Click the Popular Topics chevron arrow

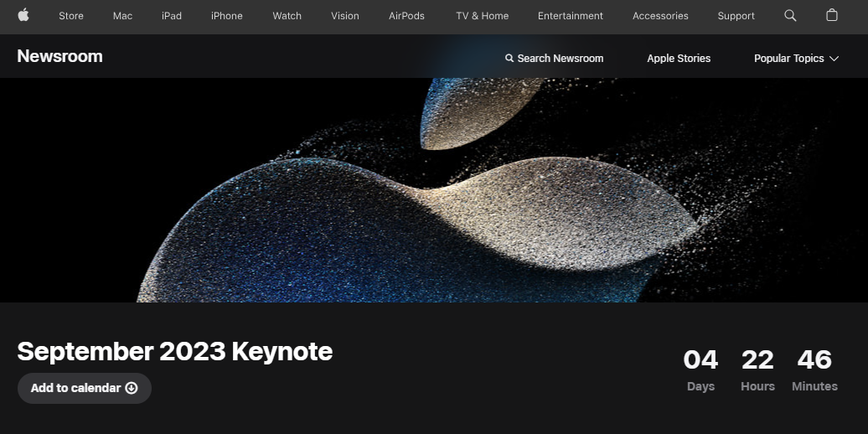(x=834, y=59)
